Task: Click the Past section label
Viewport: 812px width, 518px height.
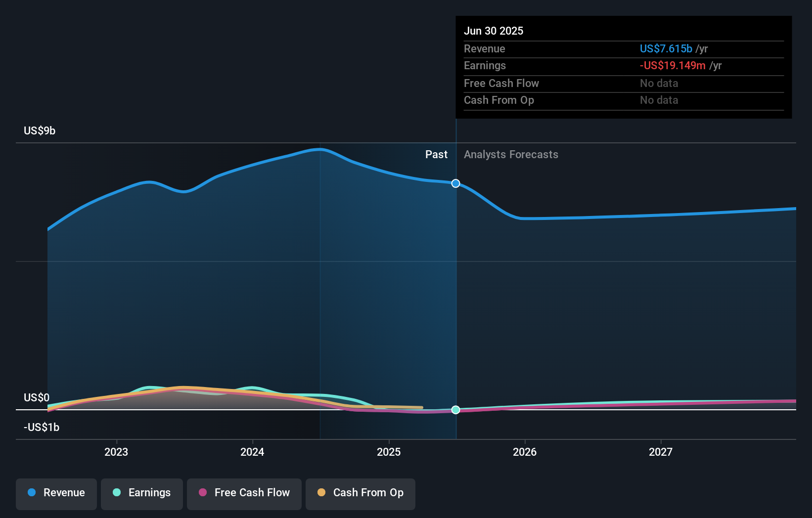Action: pyautogui.click(x=436, y=154)
